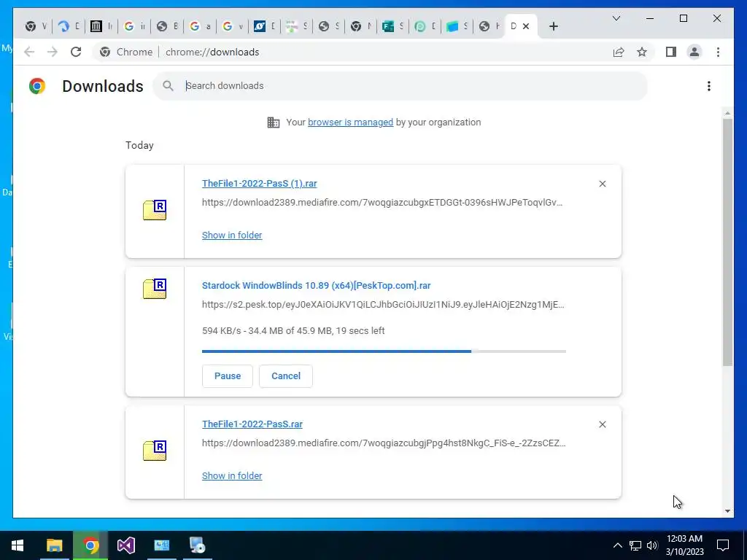Click the RAR icon of TheFile1-2022-PasS (1).rar

point(155,210)
